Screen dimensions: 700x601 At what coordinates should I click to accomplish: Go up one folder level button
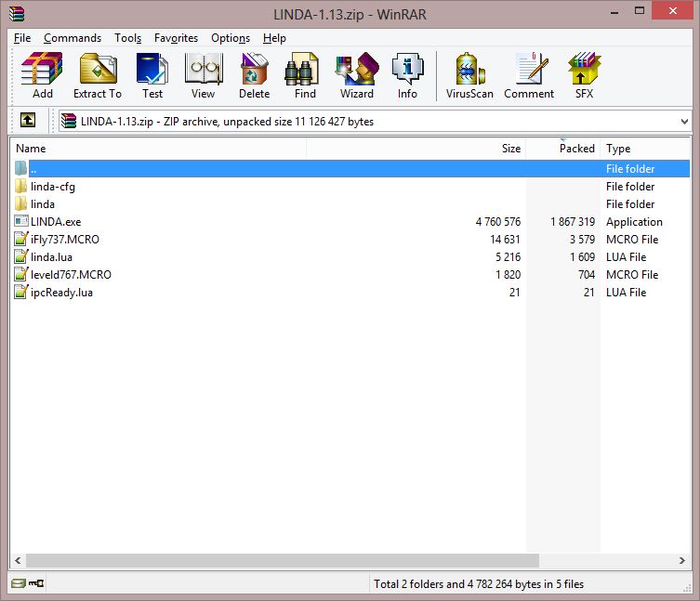coord(28,121)
